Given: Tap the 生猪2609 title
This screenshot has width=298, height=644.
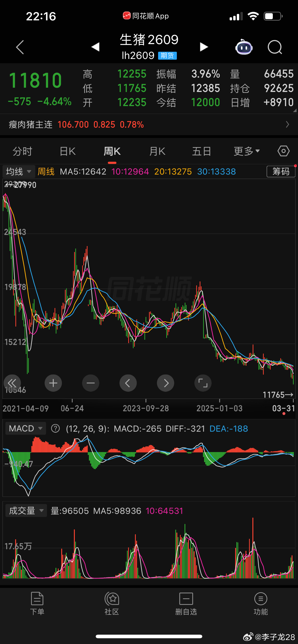Looking at the screenshot, I should coord(149,40).
